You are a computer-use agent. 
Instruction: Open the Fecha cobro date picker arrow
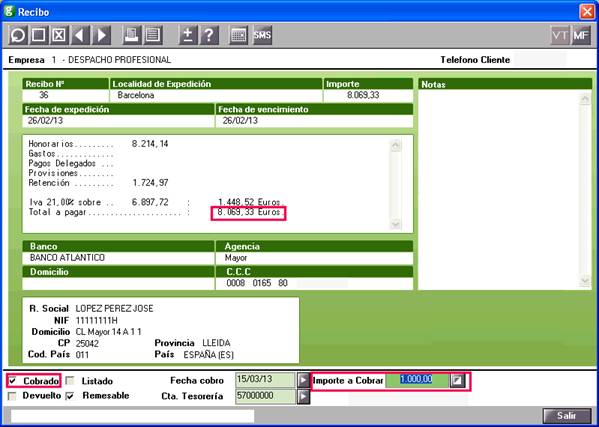tap(303, 380)
